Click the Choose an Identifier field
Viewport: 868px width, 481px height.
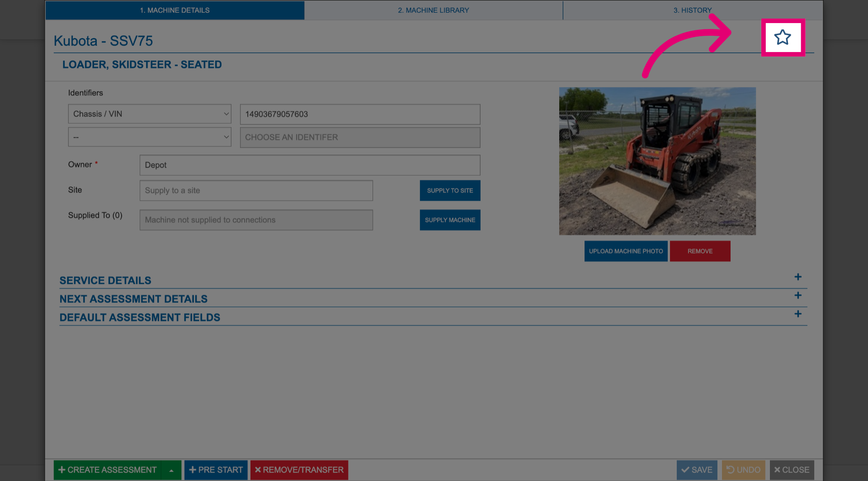pos(360,137)
